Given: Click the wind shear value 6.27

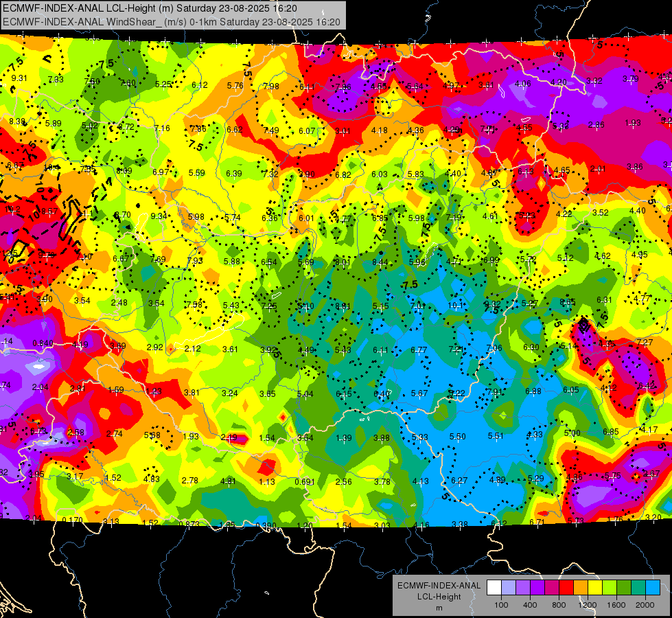Looking at the screenshot, I should 459,481.
